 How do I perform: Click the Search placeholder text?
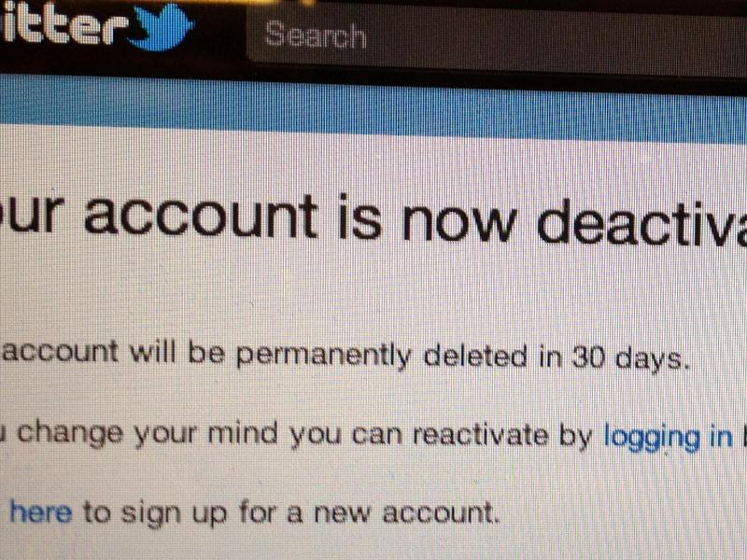[315, 35]
